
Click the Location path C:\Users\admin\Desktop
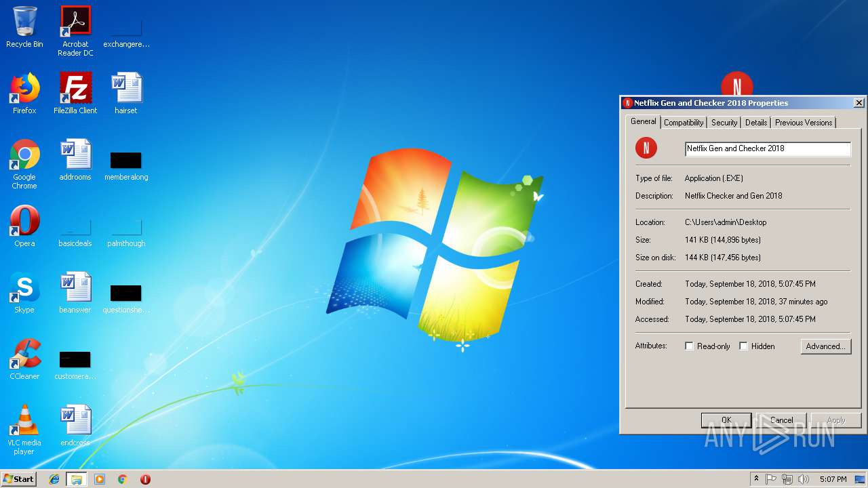click(726, 222)
